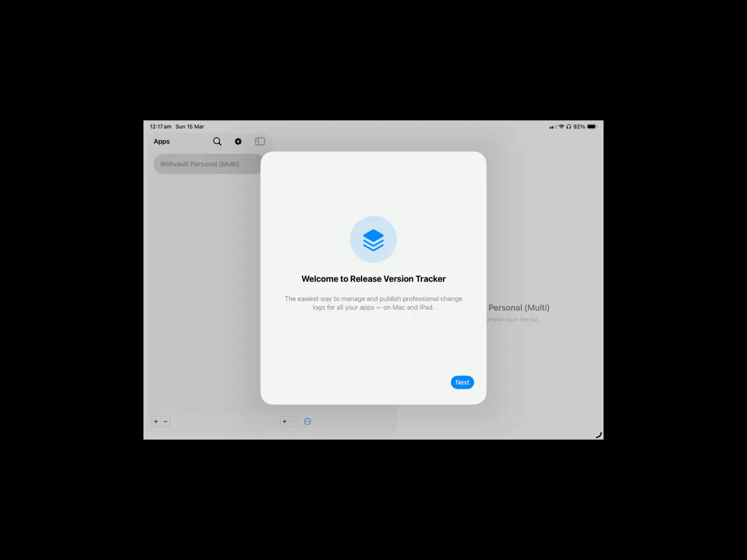Add a new app with the plus button
747x560 pixels.
coord(156,421)
